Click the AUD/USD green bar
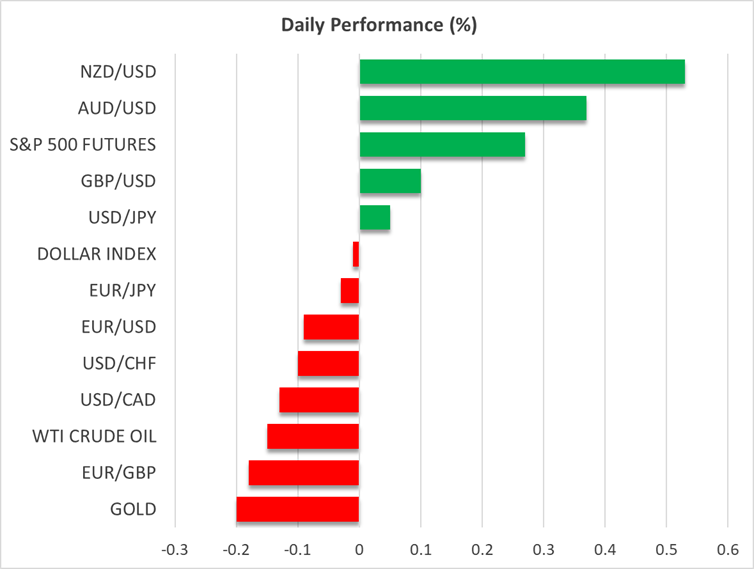 click(x=473, y=108)
